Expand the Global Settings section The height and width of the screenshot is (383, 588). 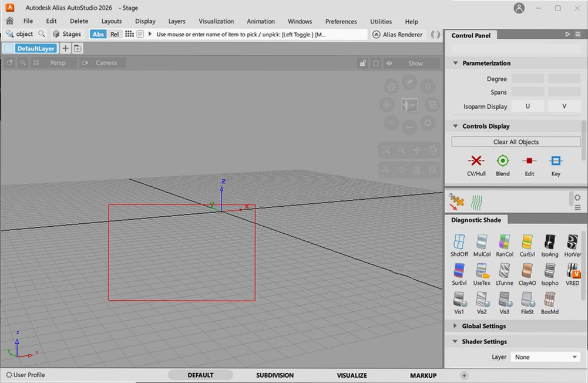tap(455, 326)
